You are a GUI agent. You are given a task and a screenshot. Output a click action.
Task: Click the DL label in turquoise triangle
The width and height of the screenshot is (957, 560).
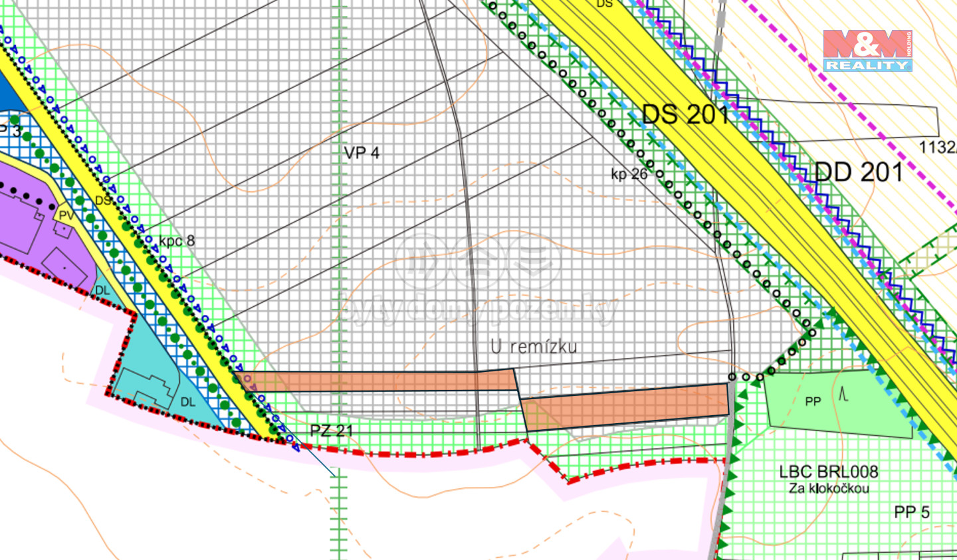pyautogui.click(x=102, y=291)
